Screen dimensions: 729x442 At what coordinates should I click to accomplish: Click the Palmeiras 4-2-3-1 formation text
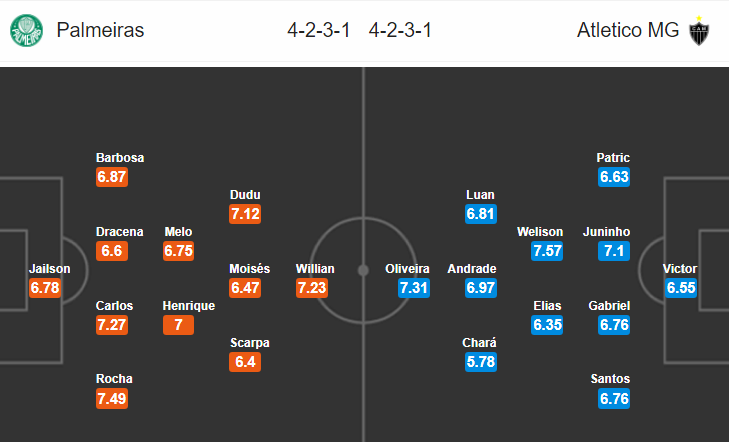(x=318, y=31)
